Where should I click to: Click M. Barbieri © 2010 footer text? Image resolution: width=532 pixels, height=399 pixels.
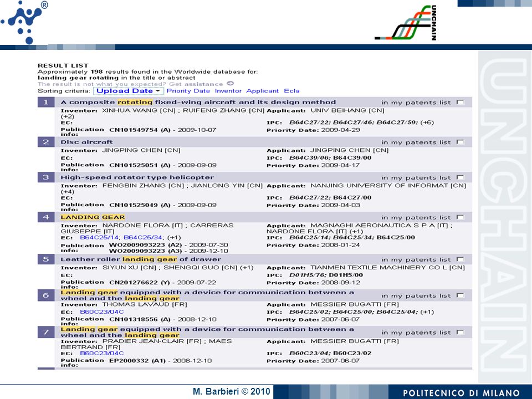coord(232,391)
